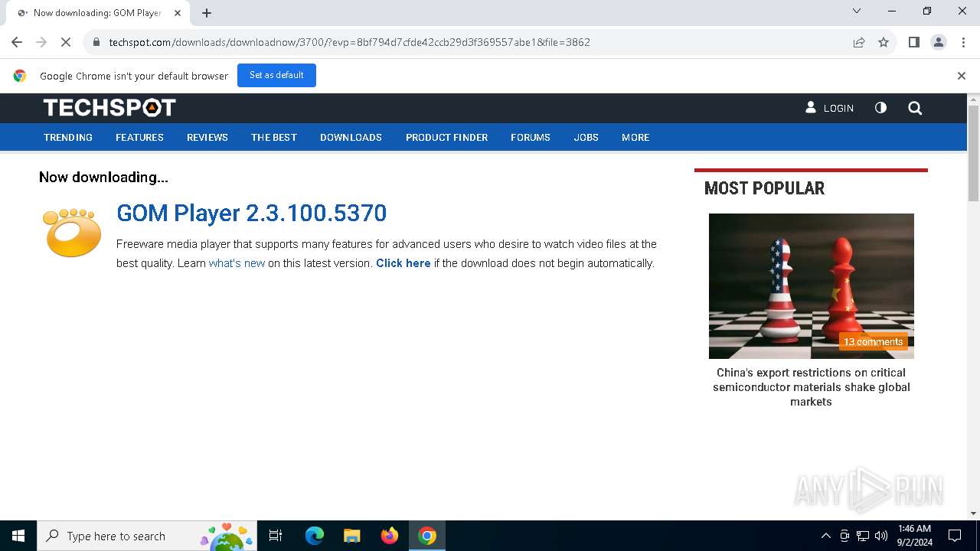View site information padlock icon

[96, 42]
